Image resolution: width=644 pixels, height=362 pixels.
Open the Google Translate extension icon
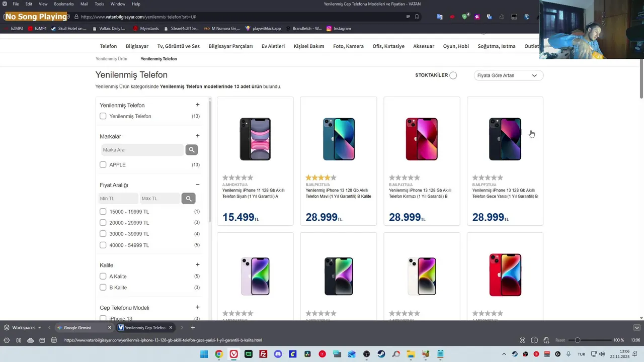(440, 17)
